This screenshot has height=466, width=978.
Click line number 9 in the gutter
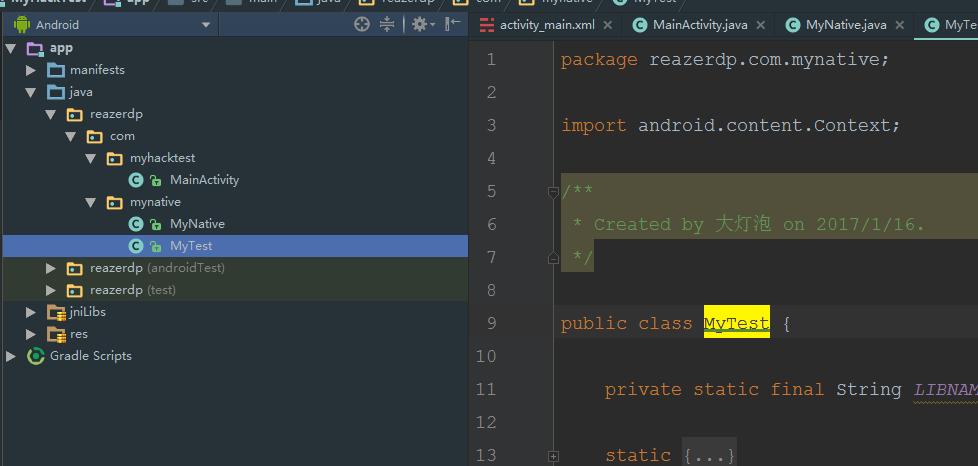[x=489, y=323]
